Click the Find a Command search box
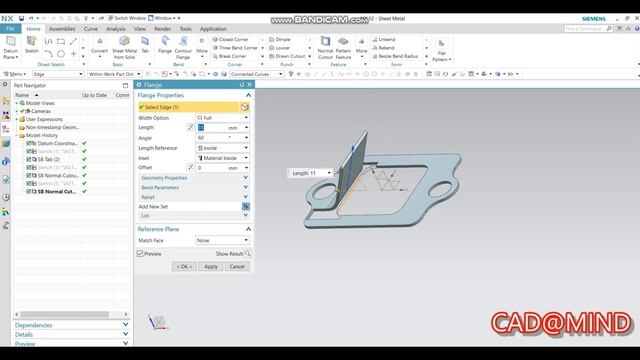Screen dimensions: 640x360 tap(588, 29)
